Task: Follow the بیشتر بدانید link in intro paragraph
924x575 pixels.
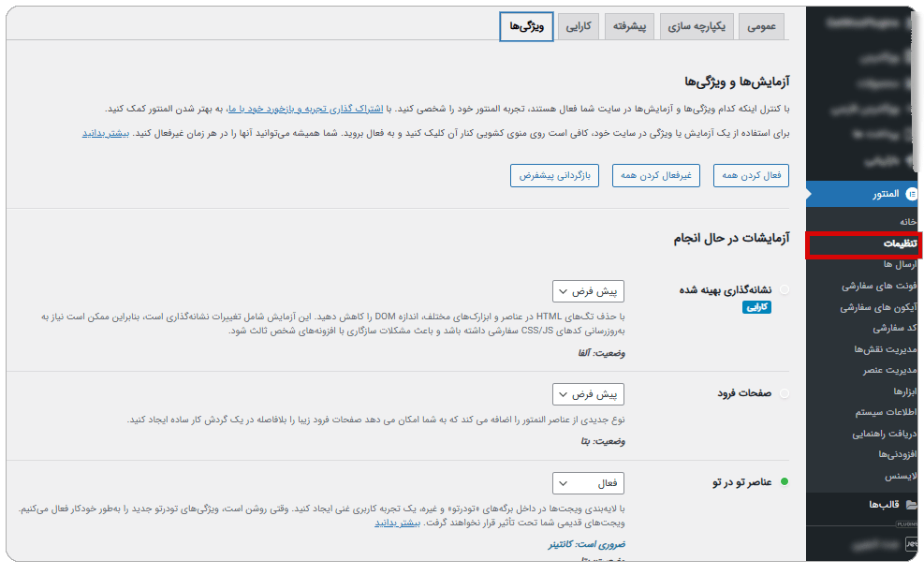Action: tap(104, 133)
